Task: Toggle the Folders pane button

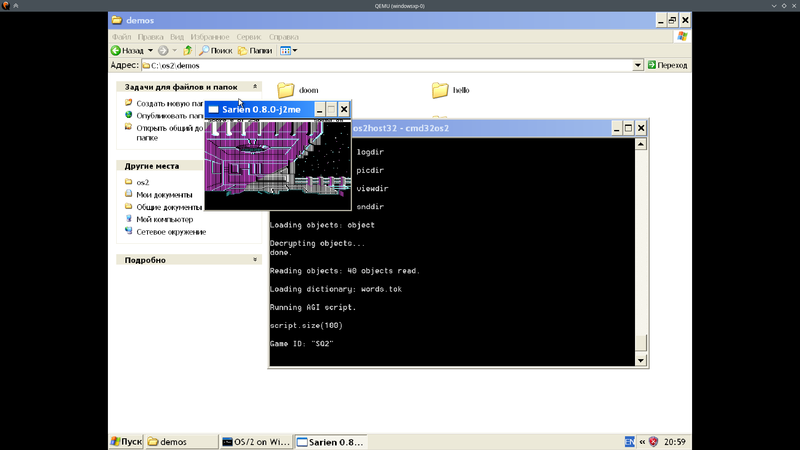Action: click(x=255, y=51)
